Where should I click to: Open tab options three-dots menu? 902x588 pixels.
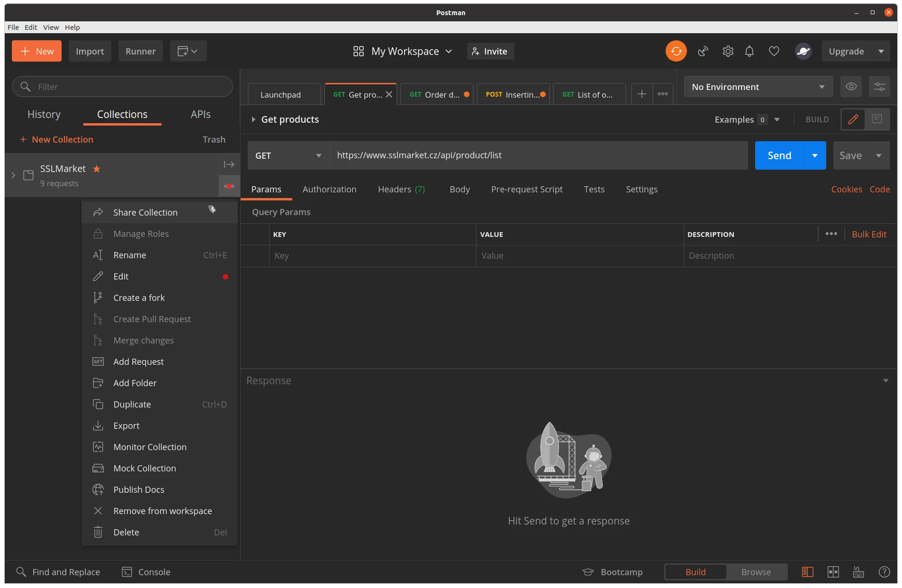point(663,94)
